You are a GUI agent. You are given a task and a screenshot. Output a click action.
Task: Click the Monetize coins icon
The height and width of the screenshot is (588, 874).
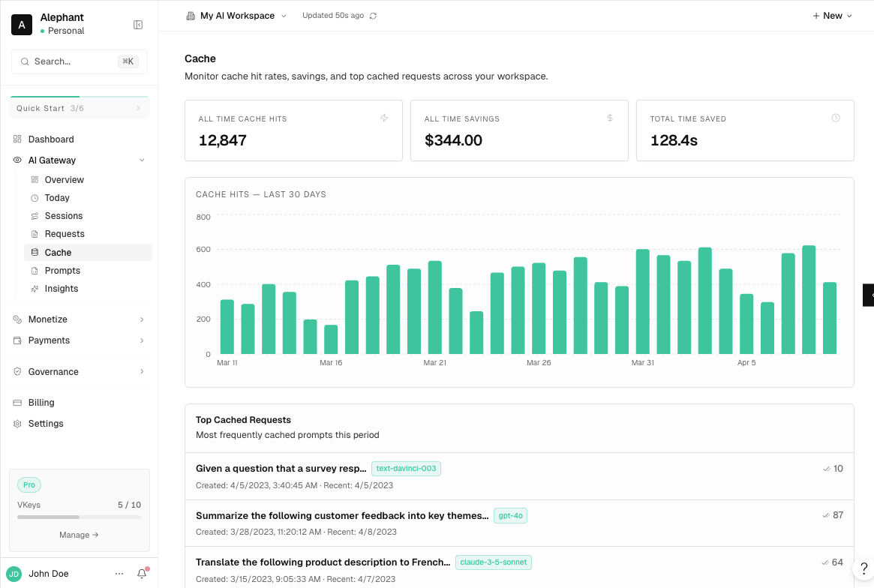tap(17, 319)
